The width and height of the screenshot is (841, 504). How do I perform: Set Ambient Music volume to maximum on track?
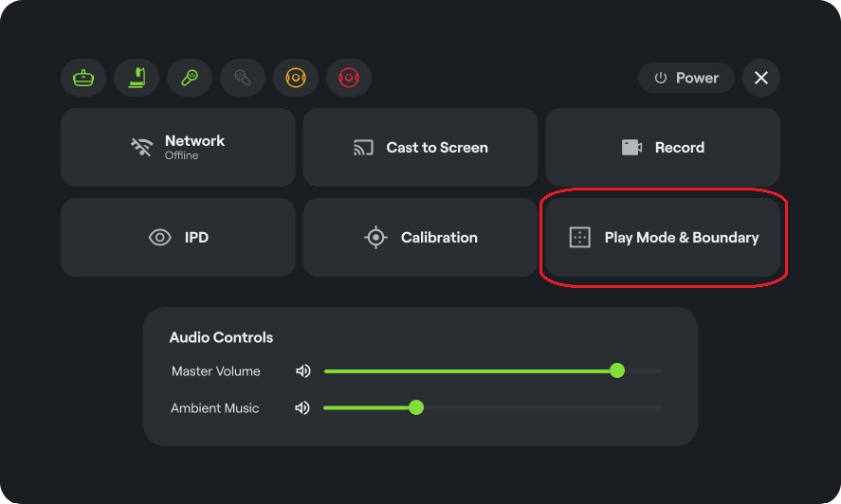661,407
